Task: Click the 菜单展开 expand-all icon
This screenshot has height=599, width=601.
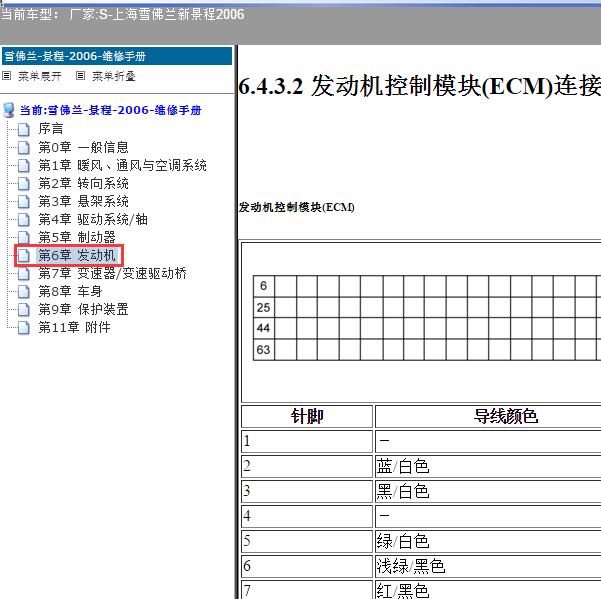Action: [7, 76]
